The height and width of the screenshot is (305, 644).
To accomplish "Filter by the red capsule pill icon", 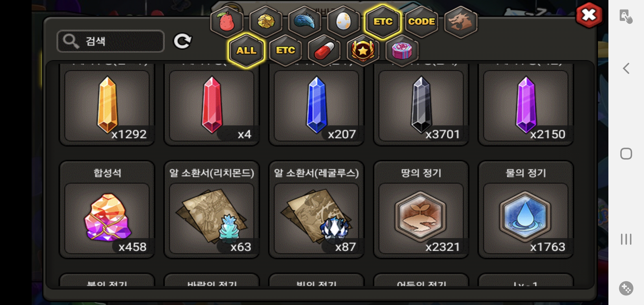I will pyautogui.click(x=324, y=51).
